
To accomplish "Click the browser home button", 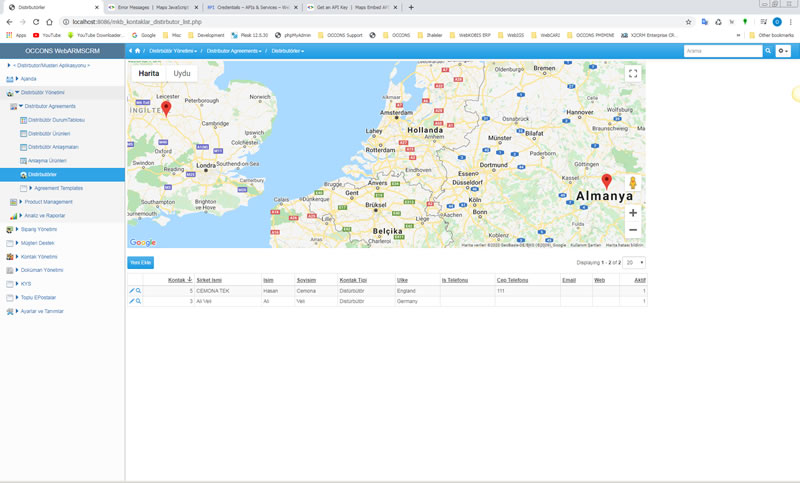I will pos(49,22).
